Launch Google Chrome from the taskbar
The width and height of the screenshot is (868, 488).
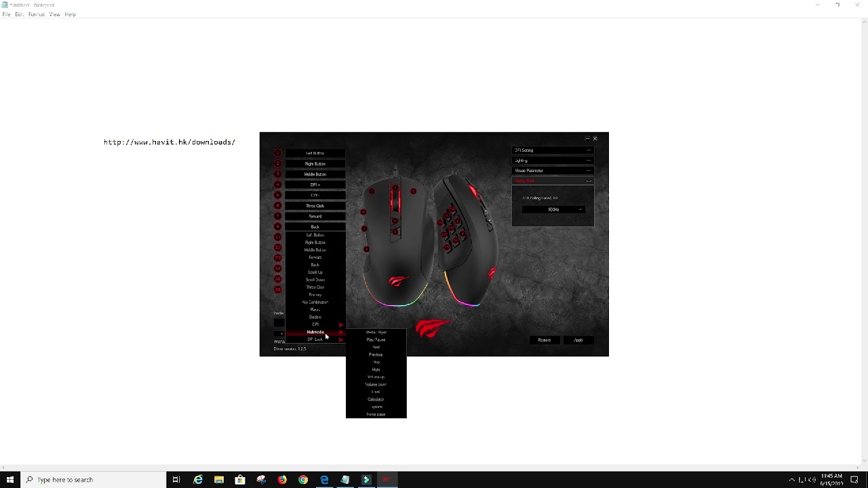(303, 480)
